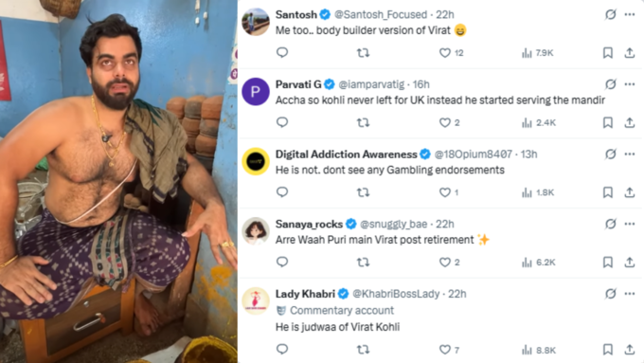Open view stats on Santosh's tweet
This screenshot has height=363, width=644.
coord(538,53)
